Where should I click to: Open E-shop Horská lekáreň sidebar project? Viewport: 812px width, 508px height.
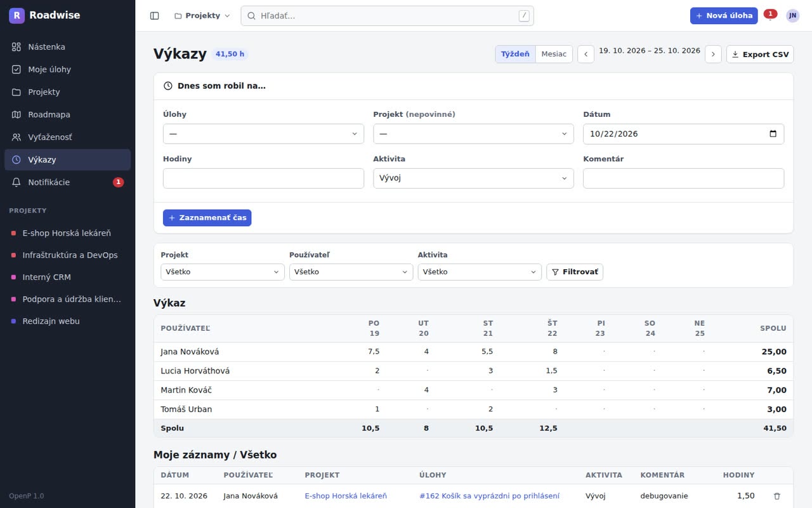pos(67,233)
